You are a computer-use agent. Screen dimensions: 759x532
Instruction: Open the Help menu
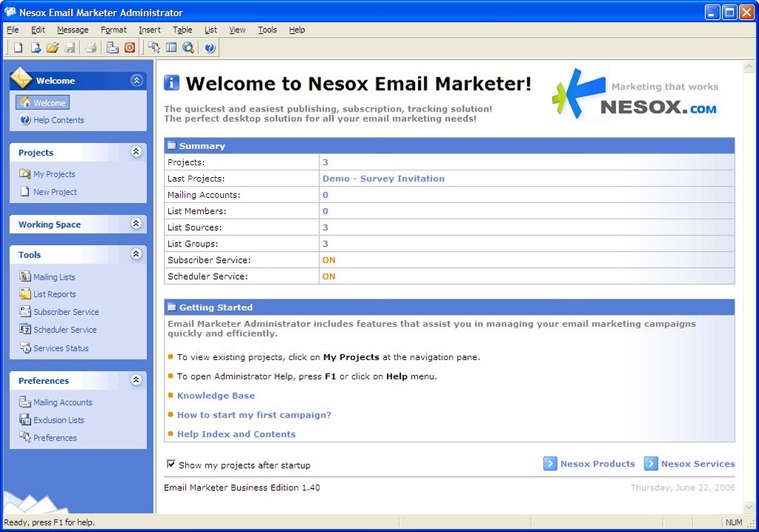(298, 30)
